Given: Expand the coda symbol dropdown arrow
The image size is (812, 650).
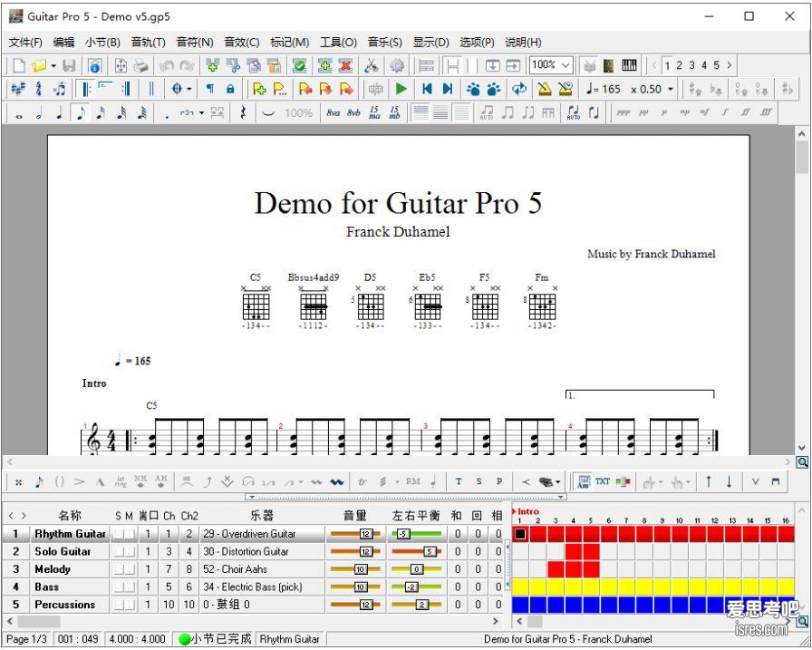Looking at the screenshot, I should pos(189,89).
